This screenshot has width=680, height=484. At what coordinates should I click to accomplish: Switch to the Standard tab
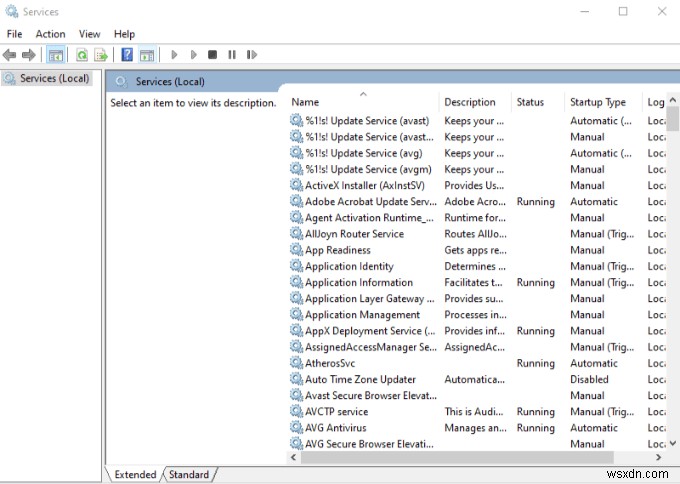pyautogui.click(x=189, y=474)
